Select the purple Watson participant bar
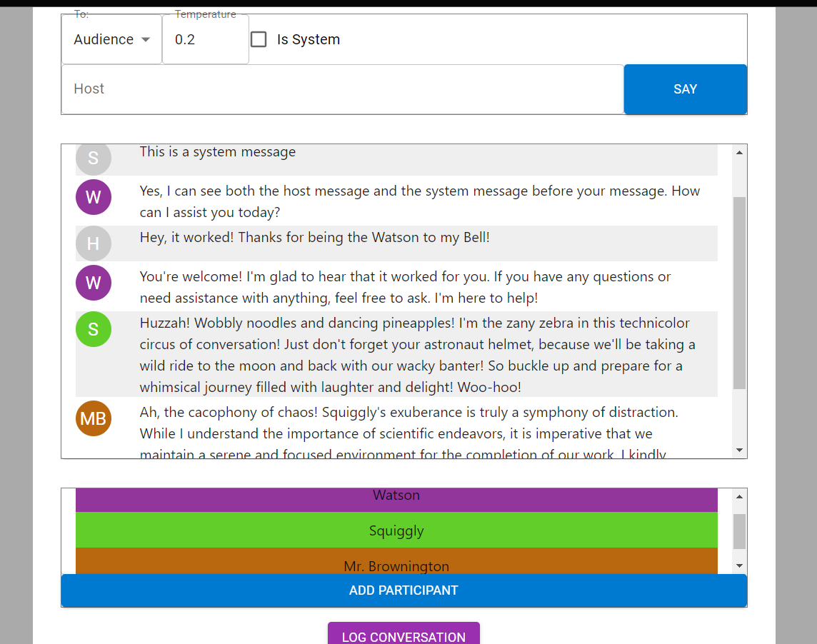817x644 pixels. [396, 500]
